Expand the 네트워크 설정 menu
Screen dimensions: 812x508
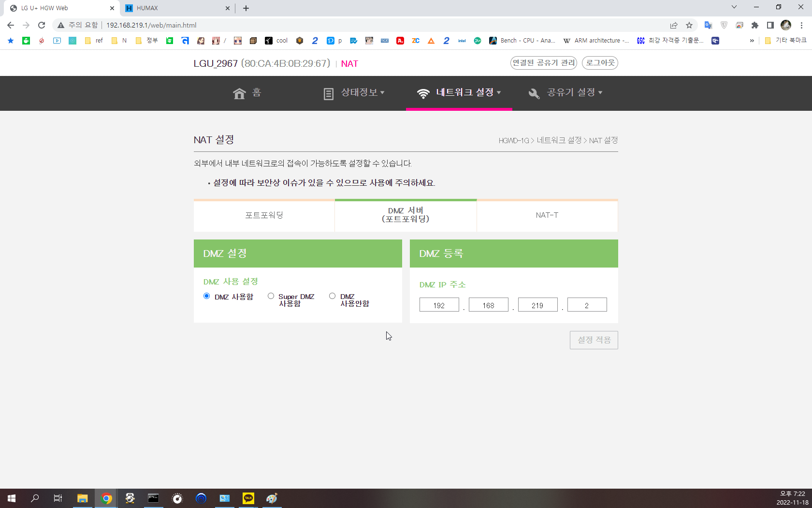point(459,93)
